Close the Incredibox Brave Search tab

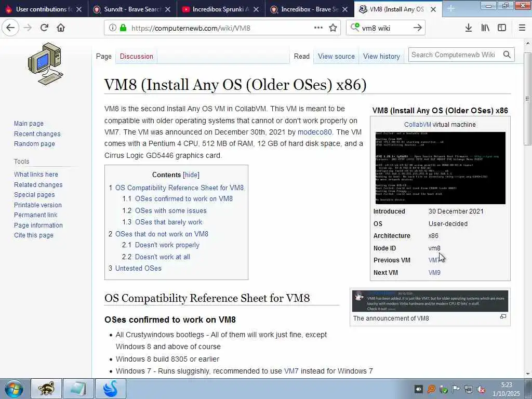coord(345,9)
